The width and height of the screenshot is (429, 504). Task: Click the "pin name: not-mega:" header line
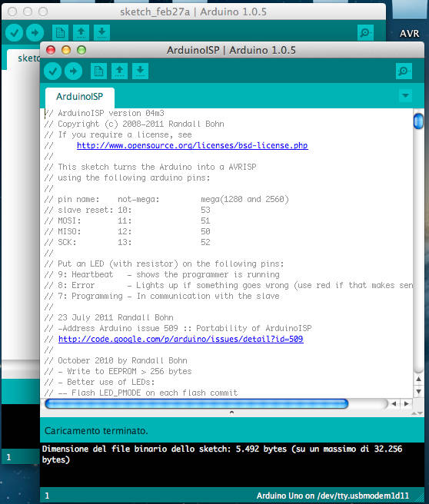click(167, 199)
